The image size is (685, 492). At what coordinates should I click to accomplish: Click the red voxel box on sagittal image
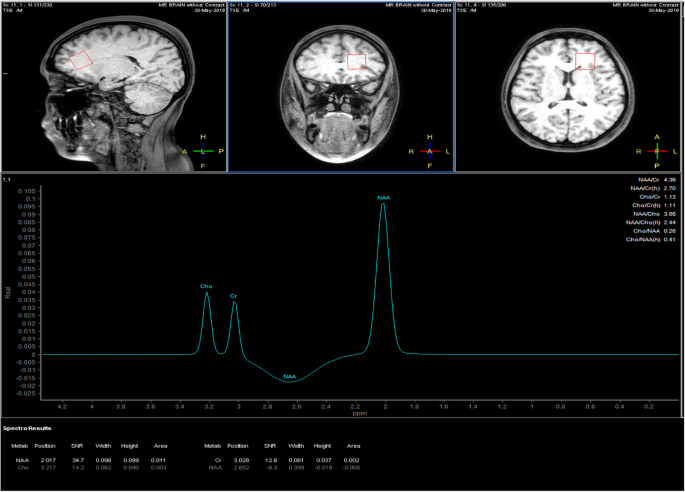[x=81, y=60]
